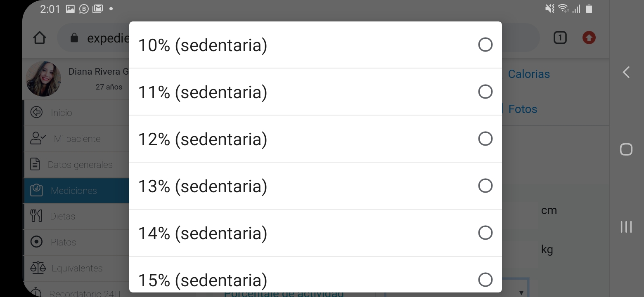Tap the red browser update icon
This screenshot has height=297, width=644.
(589, 38)
